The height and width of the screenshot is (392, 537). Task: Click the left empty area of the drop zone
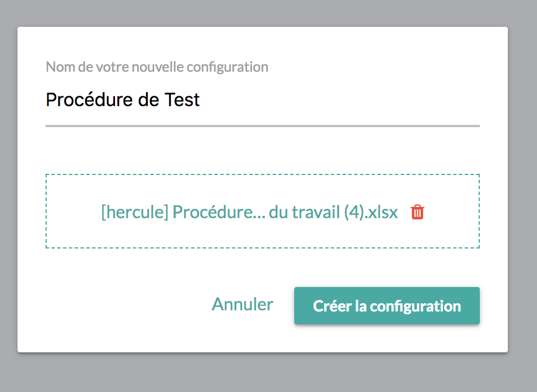[x=73, y=212]
